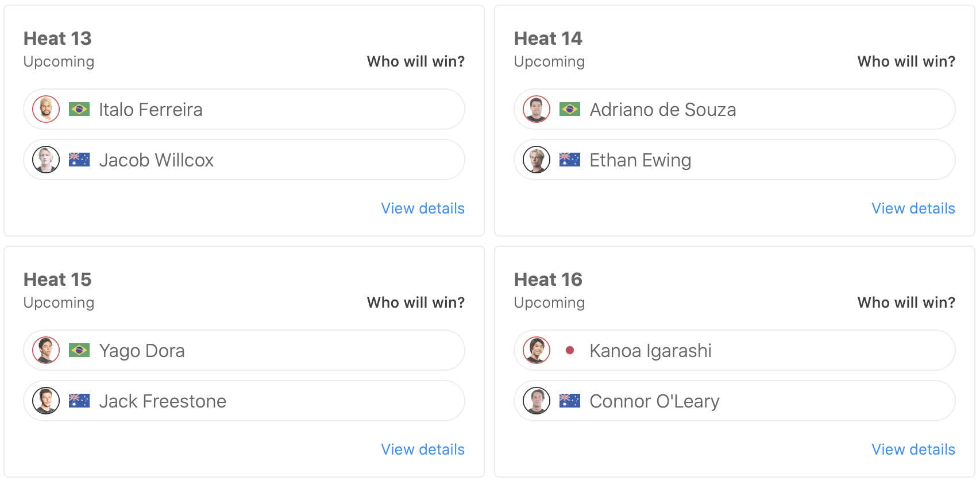Image resolution: width=980 pixels, height=481 pixels.
Task: Click the Japan flag beside Kanoa Igarashi
Action: click(570, 350)
